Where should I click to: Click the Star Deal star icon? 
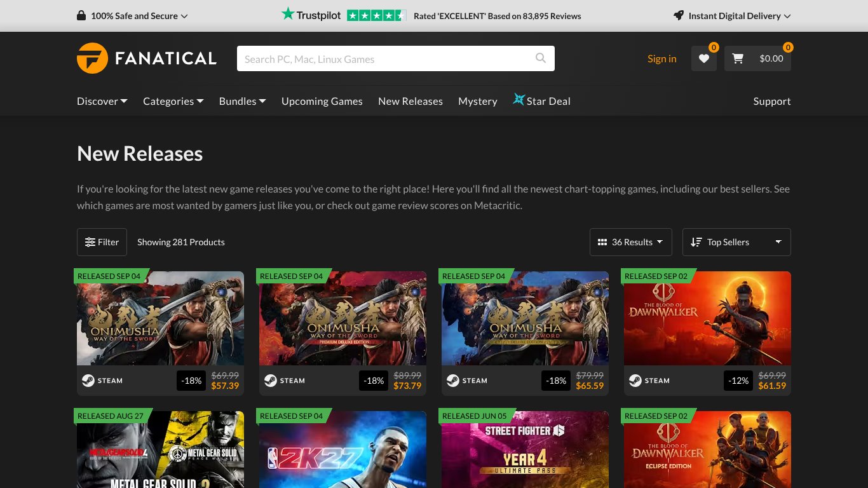pos(519,100)
